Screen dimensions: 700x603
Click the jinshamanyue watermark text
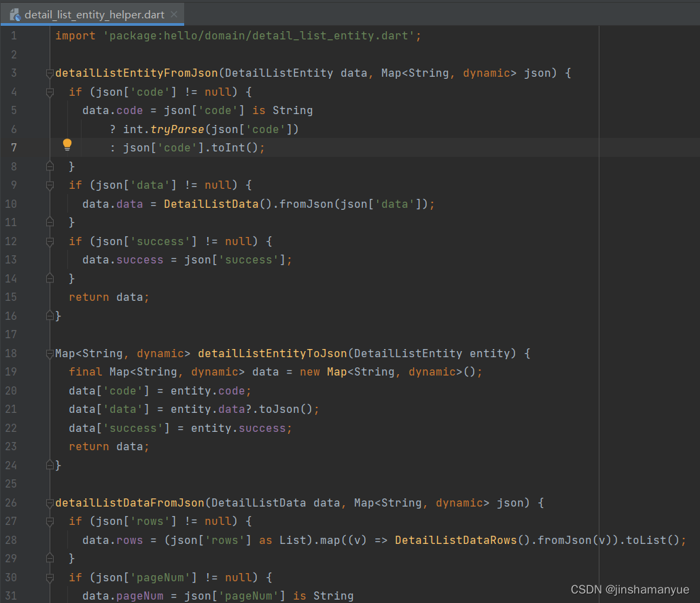click(x=629, y=589)
